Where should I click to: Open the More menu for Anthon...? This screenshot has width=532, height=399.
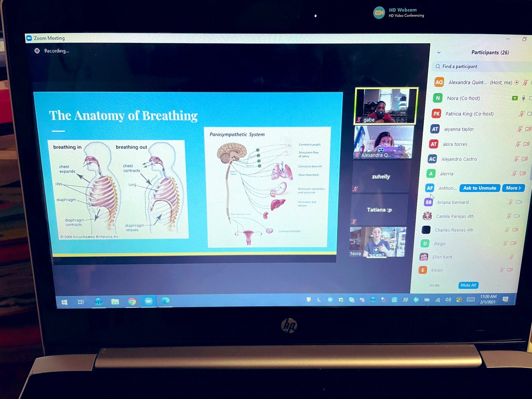(x=514, y=188)
